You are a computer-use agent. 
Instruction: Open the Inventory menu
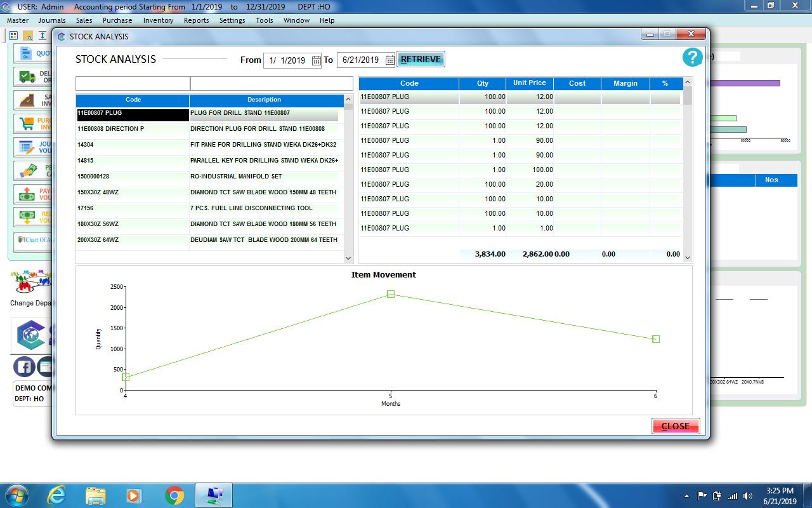158,20
